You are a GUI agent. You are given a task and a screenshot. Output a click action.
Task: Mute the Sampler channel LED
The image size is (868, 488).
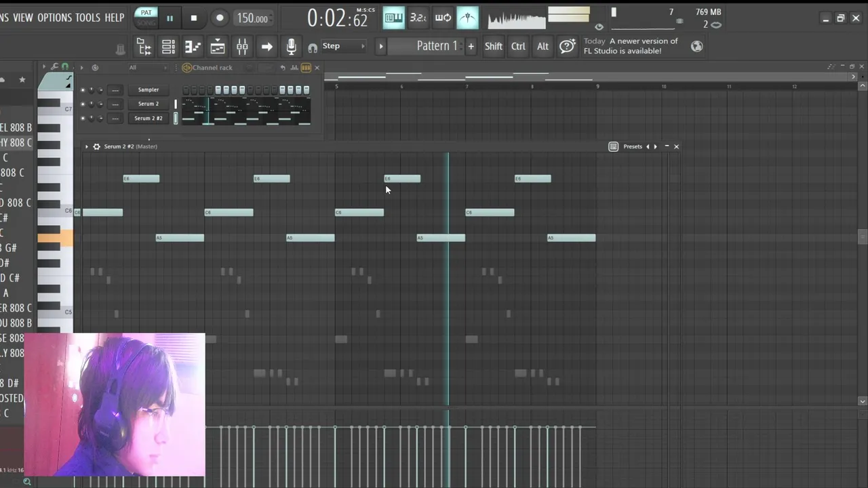(x=83, y=90)
